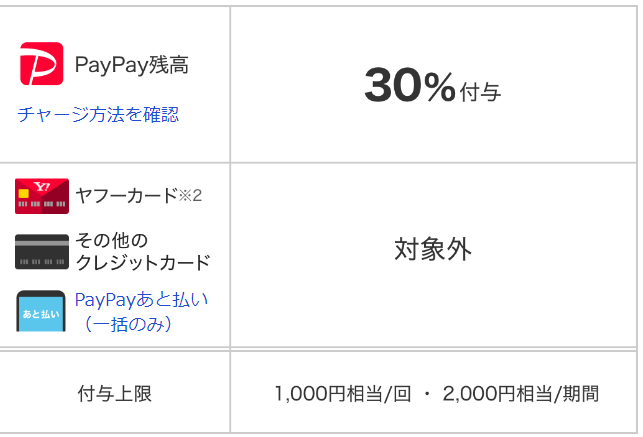Click the blue あと払い phone icon
Screen dimensions: 643x437
[x=41, y=311]
